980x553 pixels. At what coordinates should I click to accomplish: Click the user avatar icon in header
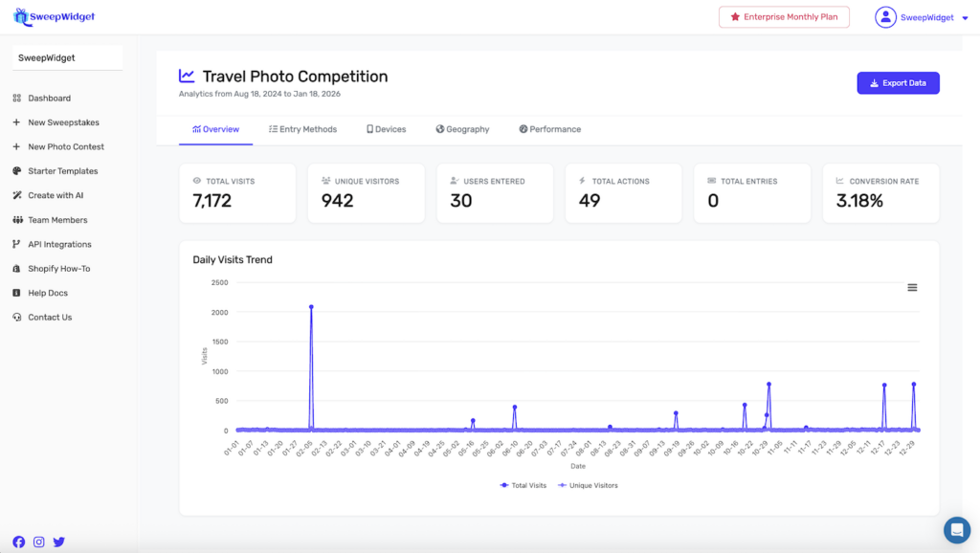point(885,17)
